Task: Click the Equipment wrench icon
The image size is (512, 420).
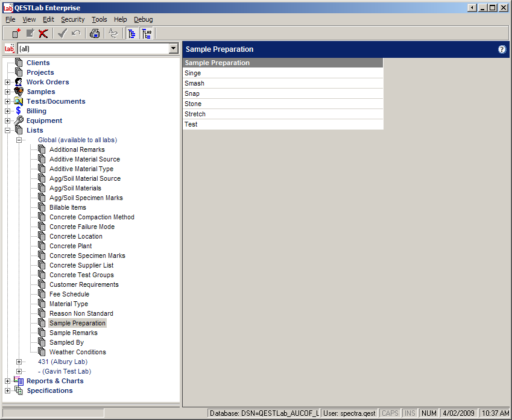Action: 19,121
